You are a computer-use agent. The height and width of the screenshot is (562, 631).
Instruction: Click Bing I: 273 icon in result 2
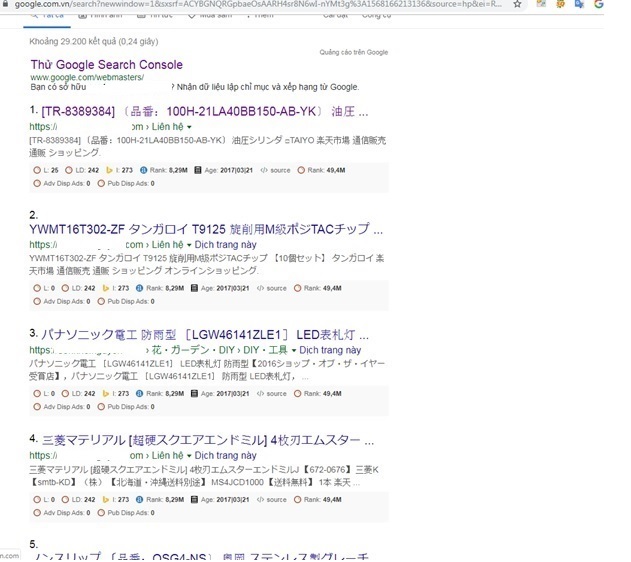(105, 288)
